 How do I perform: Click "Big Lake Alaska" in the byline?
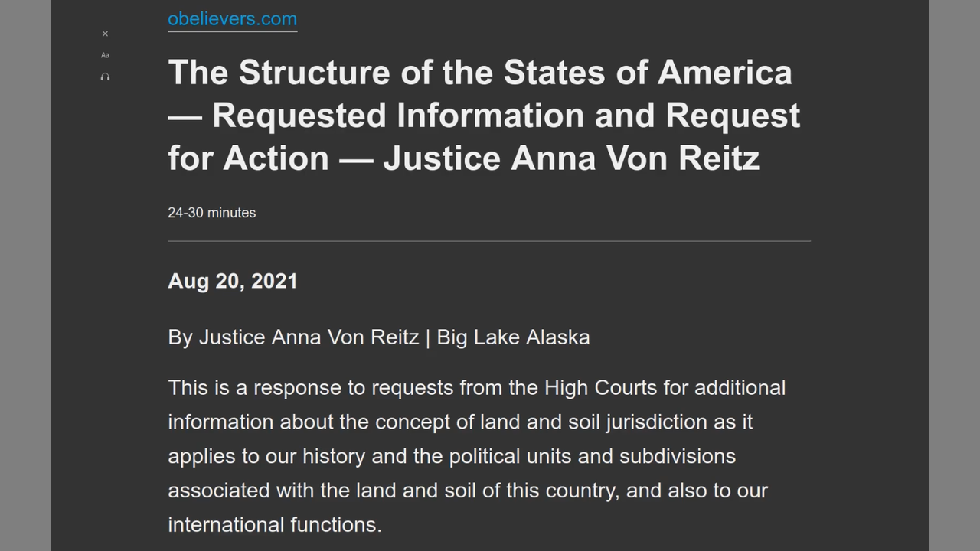coord(513,337)
